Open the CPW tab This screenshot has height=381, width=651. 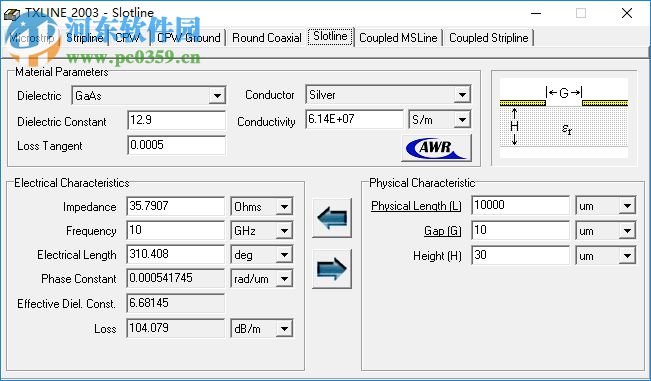click(128, 38)
